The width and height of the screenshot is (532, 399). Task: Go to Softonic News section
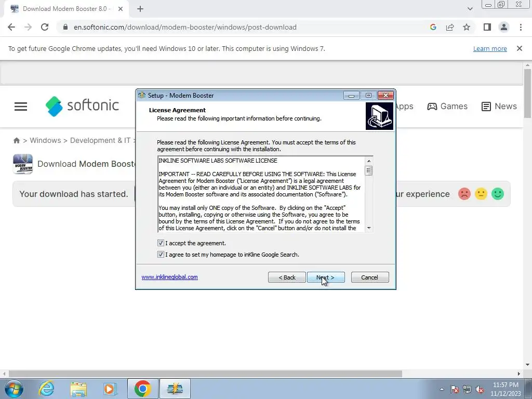coord(499,106)
